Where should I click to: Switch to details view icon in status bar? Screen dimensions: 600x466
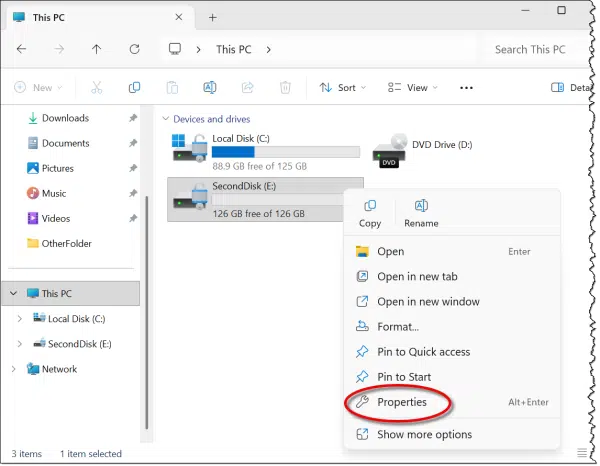pyautogui.click(x=582, y=453)
